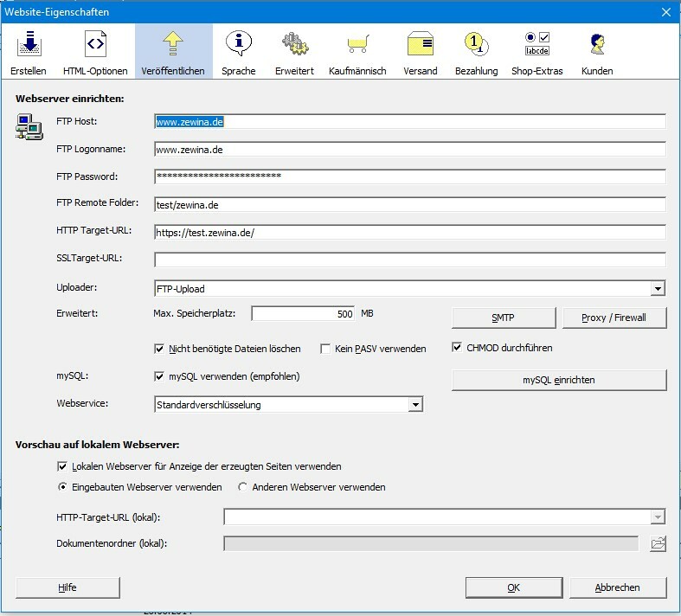Click the FTP Host field
681x616 pixels.
click(409, 121)
